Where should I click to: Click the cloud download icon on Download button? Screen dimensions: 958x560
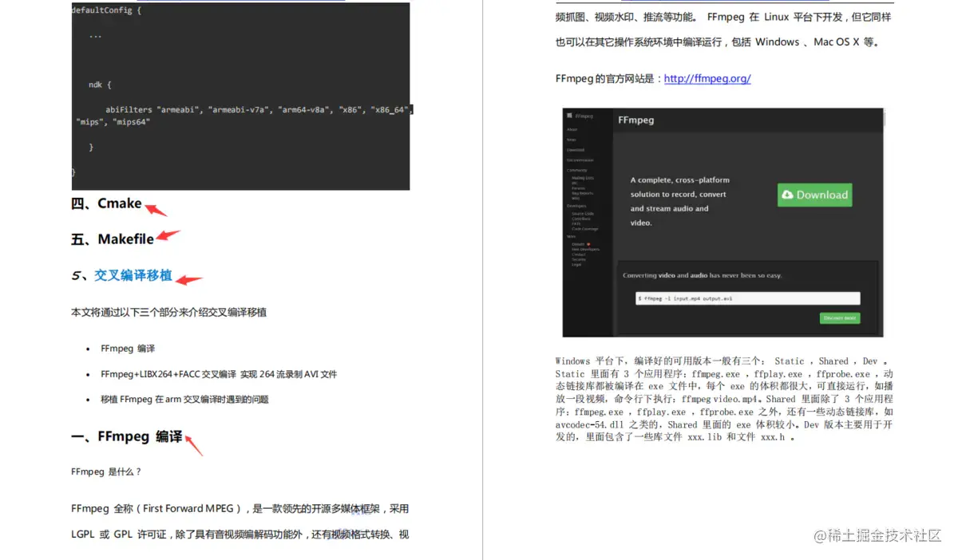pyautogui.click(x=788, y=195)
